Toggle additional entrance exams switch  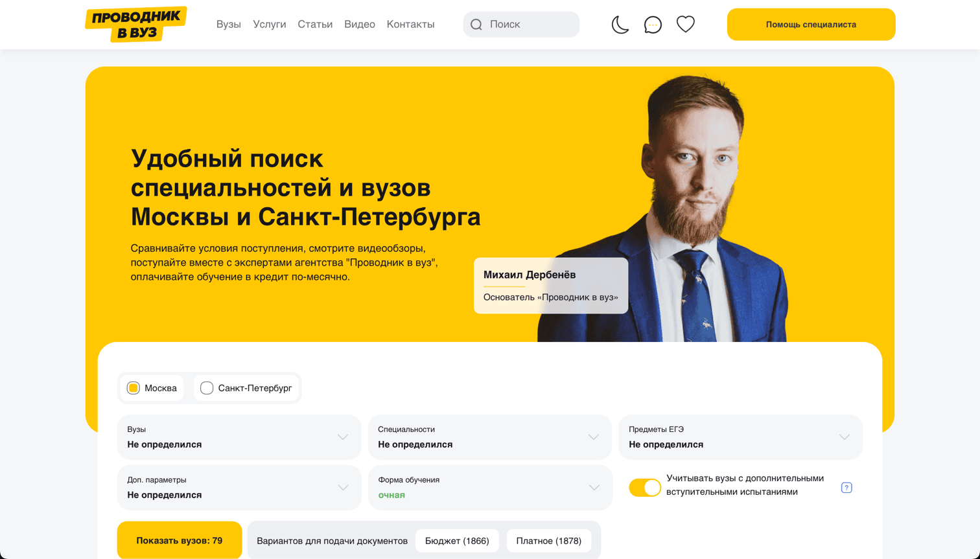pos(645,488)
